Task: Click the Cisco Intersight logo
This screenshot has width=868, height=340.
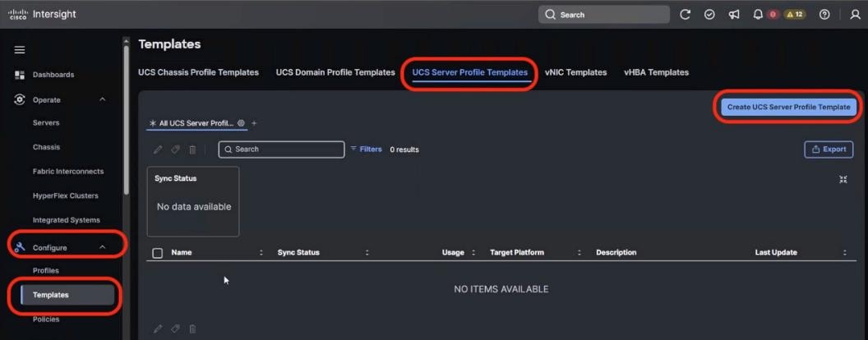Action: (42, 15)
